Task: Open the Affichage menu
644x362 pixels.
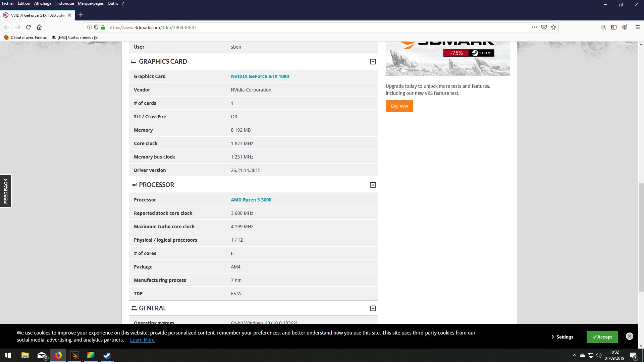Action: [x=43, y=3]
